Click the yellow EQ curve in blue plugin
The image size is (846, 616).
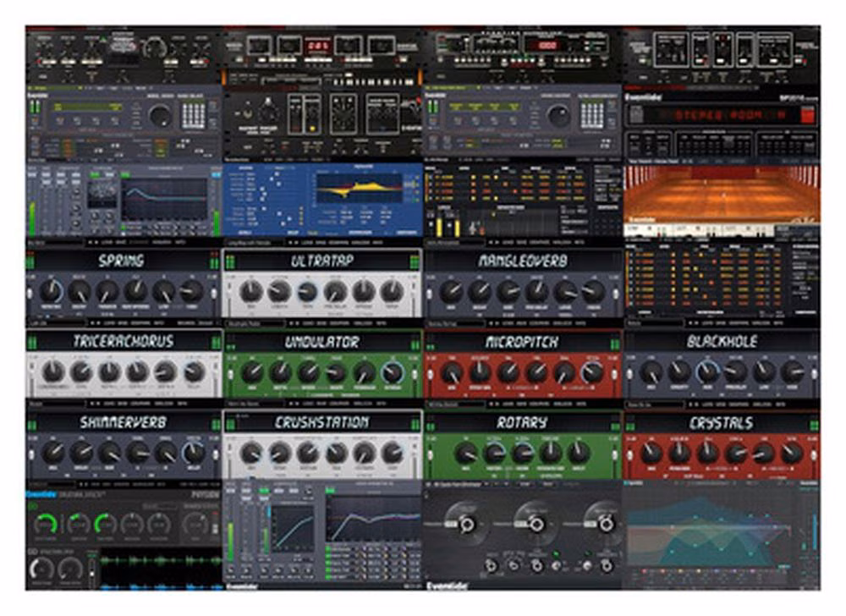(x=359, y=189)
